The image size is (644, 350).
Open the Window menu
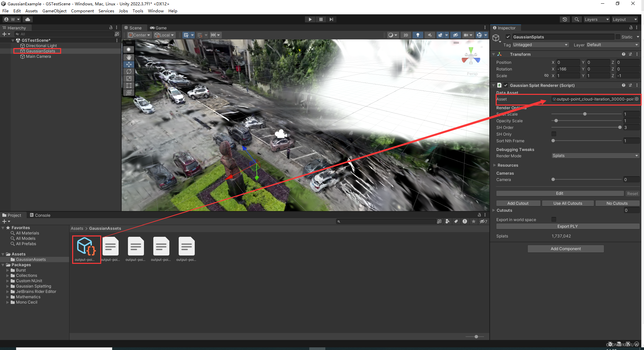[156, 11]
